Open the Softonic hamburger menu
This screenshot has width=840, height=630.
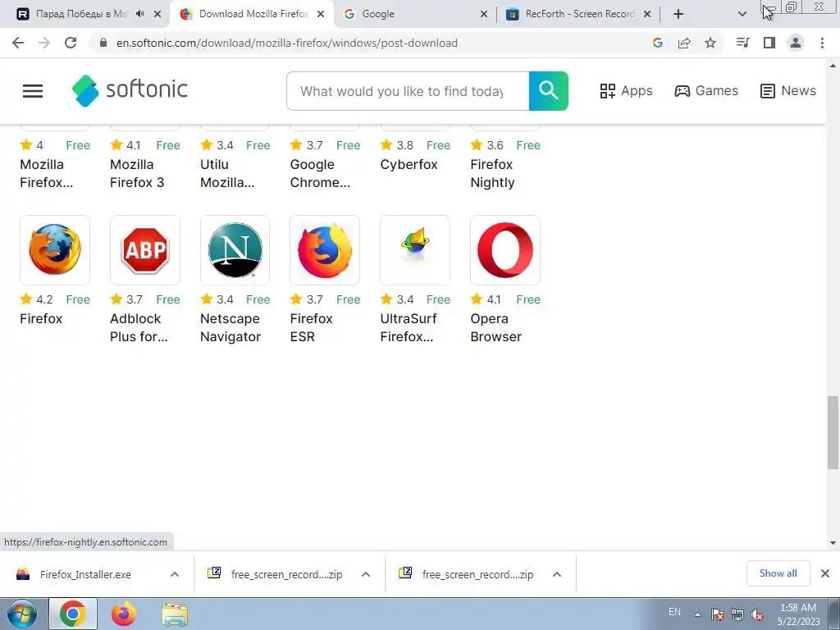(x=33, y=90)
